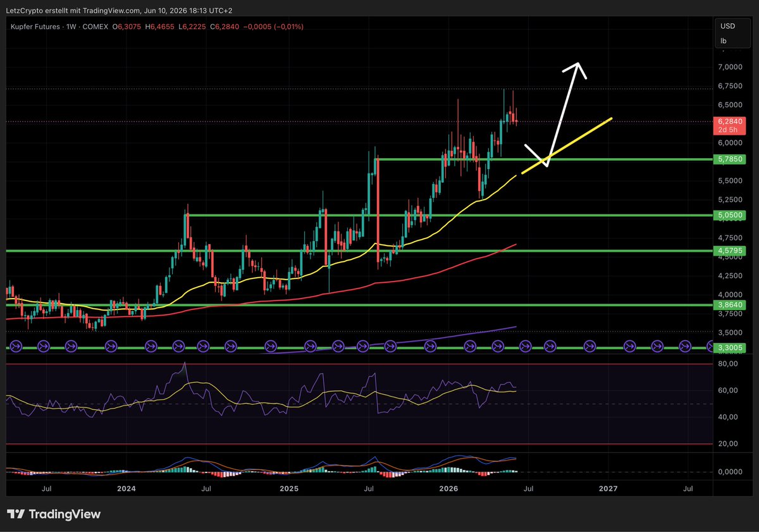Click the 4,2500 price axis tick
This screenshot has width=759, height=532.
(x=729, y=276)
